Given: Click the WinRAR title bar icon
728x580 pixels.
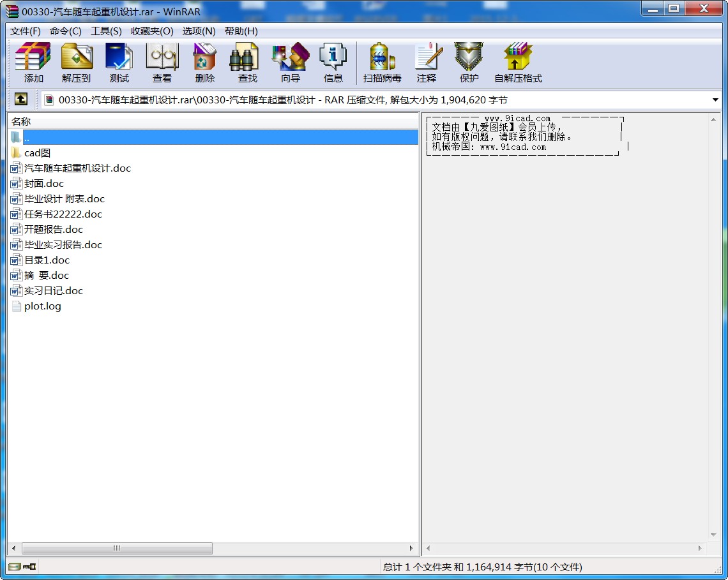Looking at the screenshot, I should 12,11.
